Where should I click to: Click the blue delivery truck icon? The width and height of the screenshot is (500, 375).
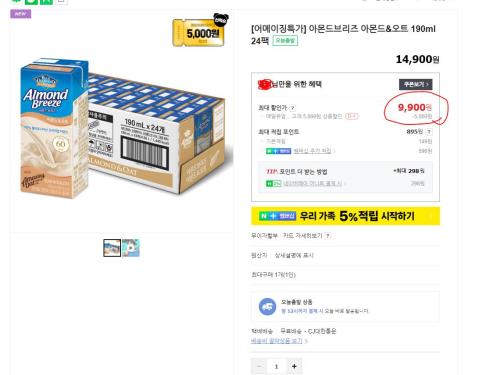point(267,307)
